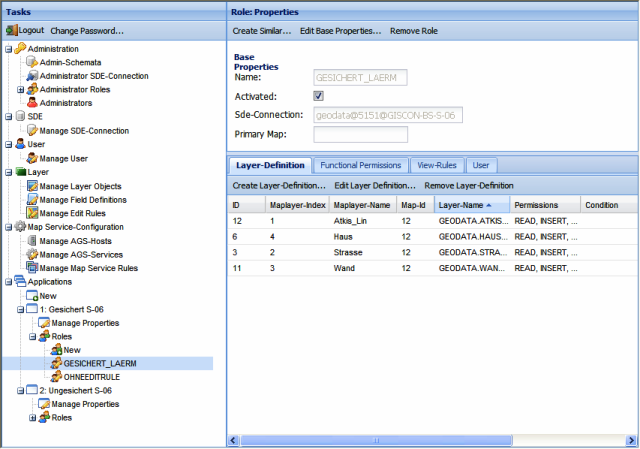This screenshot has width=640, height=449.
Task: Expand the Administrator Roles node
Action: tap(21, 90)
